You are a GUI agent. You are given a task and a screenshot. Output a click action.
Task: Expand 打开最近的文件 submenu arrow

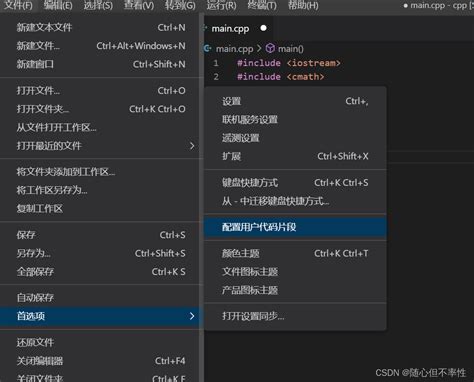[x=192, y=146]
